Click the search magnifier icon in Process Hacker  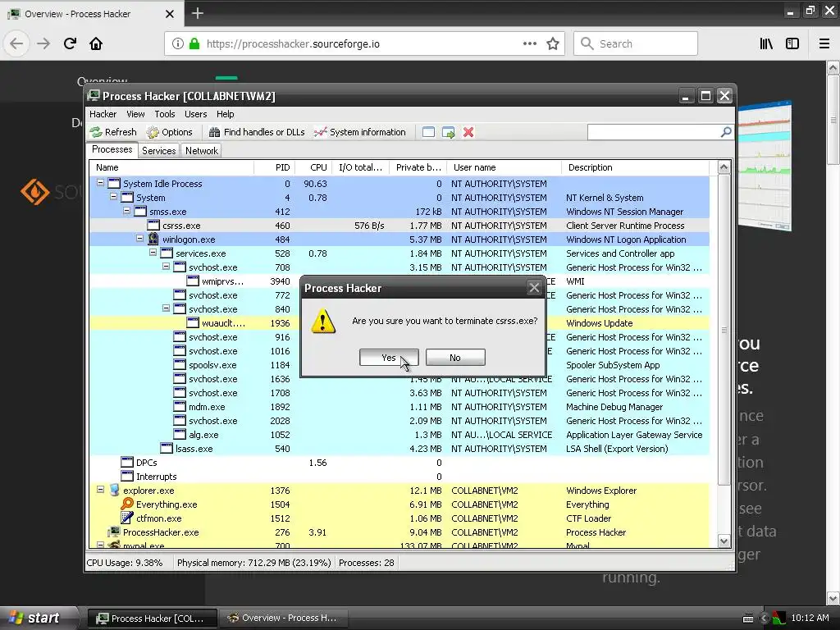pyautogui.click(x=726, y=132)
